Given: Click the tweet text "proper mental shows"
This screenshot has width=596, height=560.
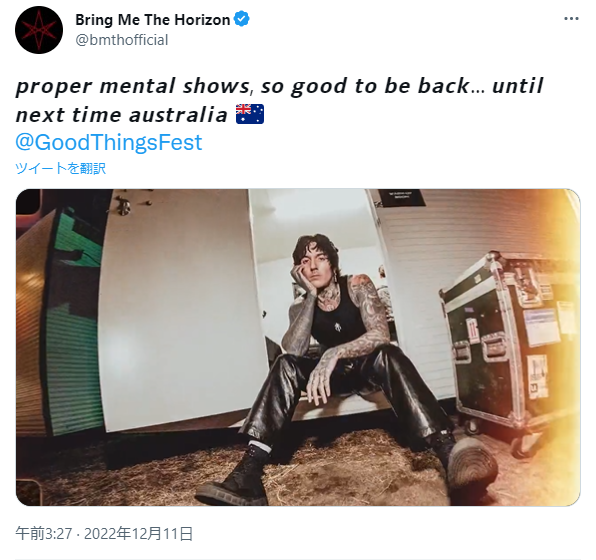Looking at the screenshot, I should pos(133,86).
